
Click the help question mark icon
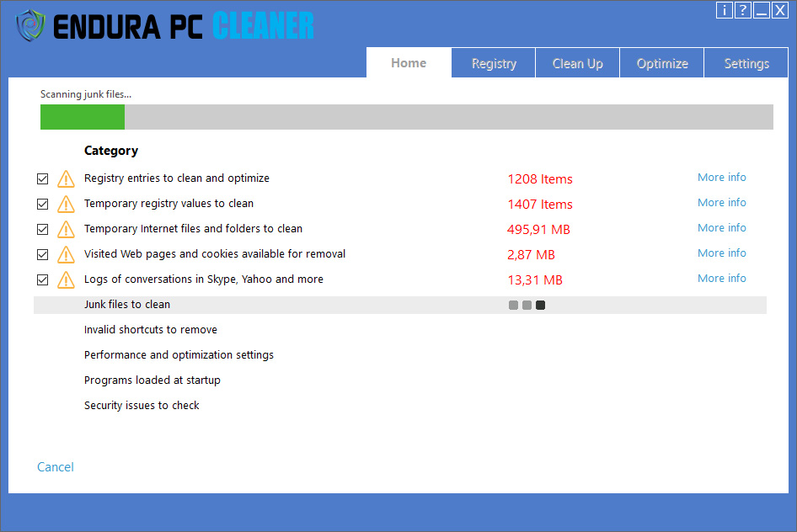coord(743,10)
